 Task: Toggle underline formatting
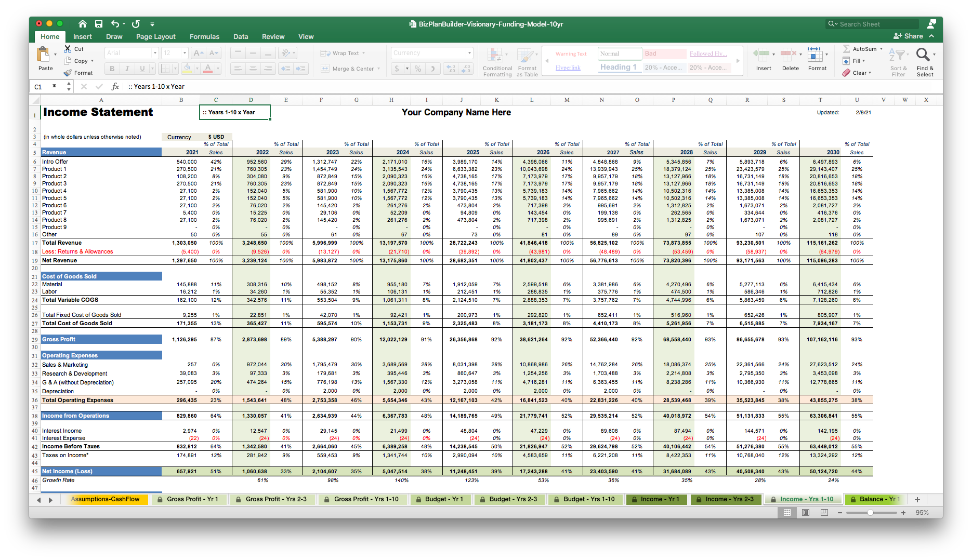[142, 69]
